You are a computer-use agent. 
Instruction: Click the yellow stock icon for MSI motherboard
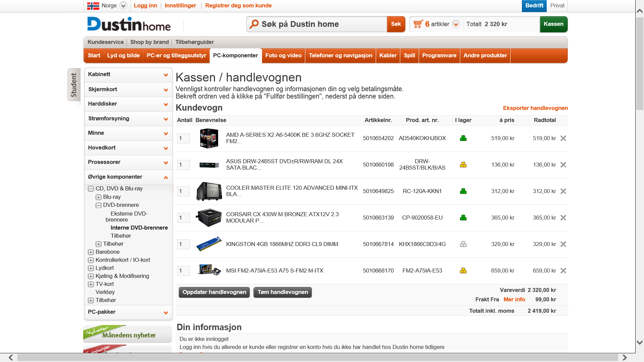tap(463, 270)
